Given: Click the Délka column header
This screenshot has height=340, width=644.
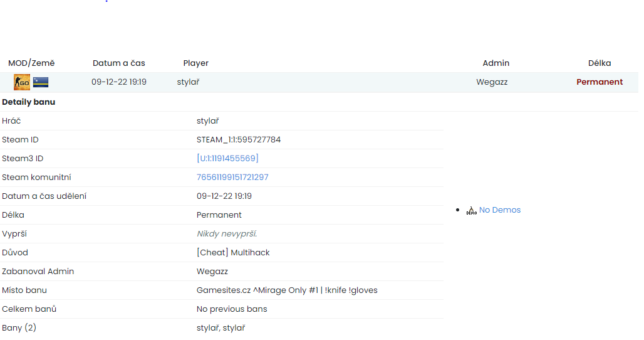Looking at the screenshot, I should (x=599, y=63).
